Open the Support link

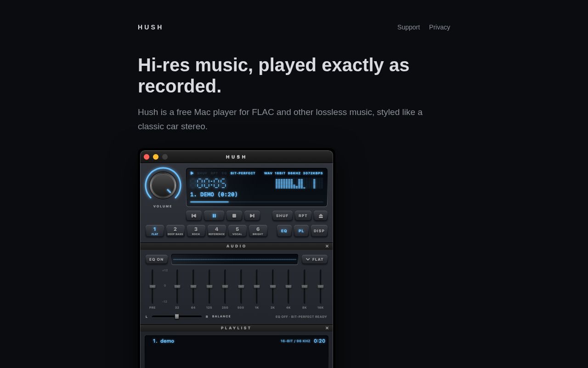pos(408,27)
